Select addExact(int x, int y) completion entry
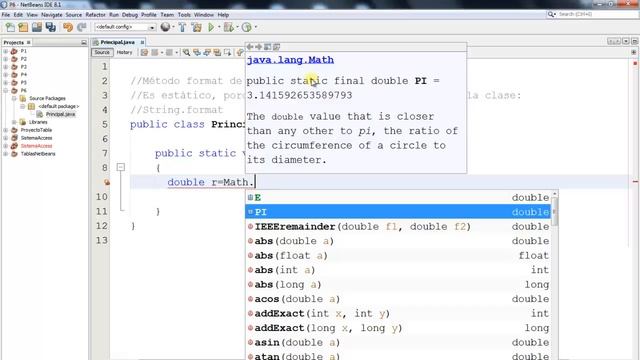 tap(398, 313)
